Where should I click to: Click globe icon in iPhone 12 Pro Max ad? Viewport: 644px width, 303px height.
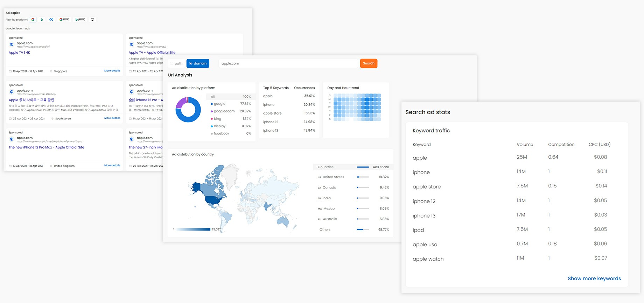tap(12, 139)
